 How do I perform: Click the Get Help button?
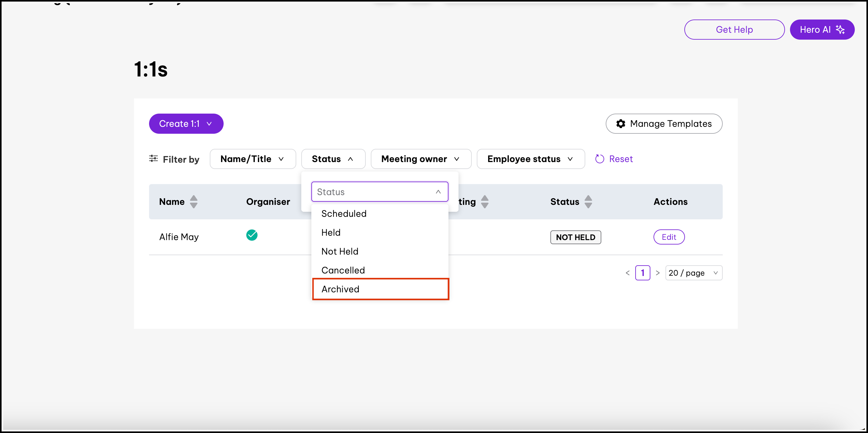734,30
